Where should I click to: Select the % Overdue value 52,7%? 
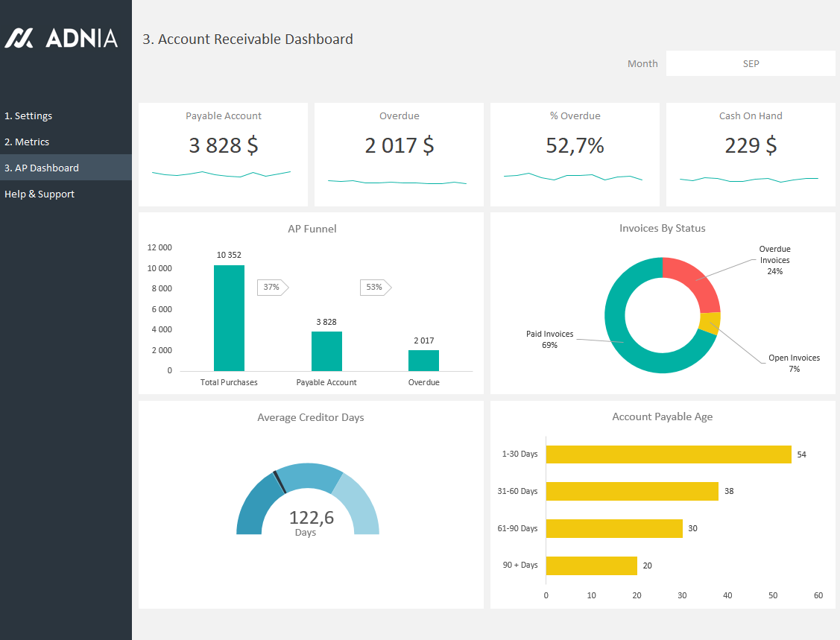(575, 146)
